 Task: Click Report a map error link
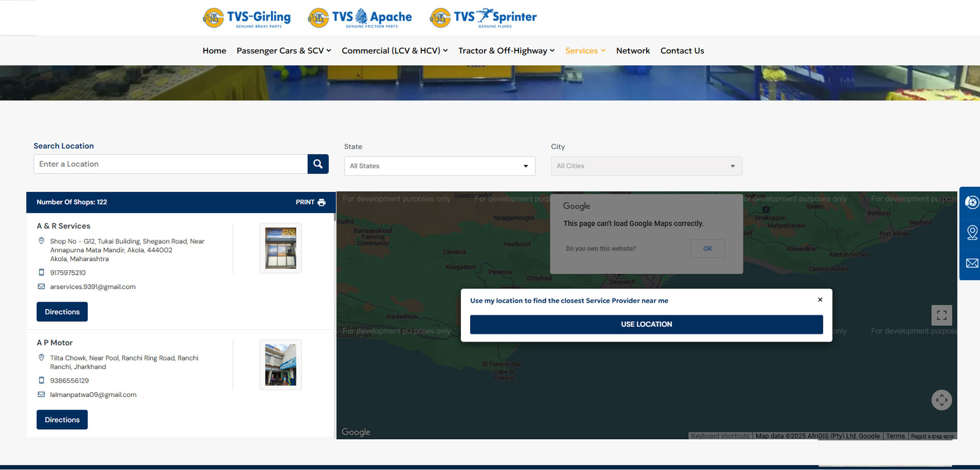pos(933,436)
